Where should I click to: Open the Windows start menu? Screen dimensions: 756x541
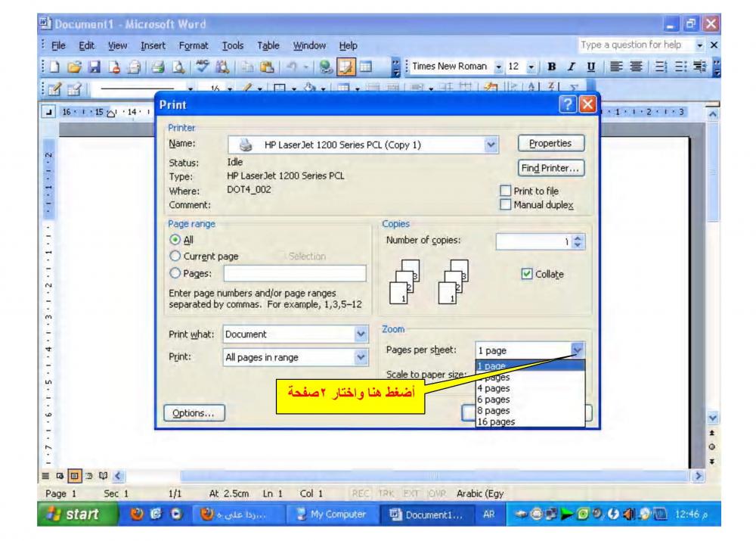tap(77, 515)
